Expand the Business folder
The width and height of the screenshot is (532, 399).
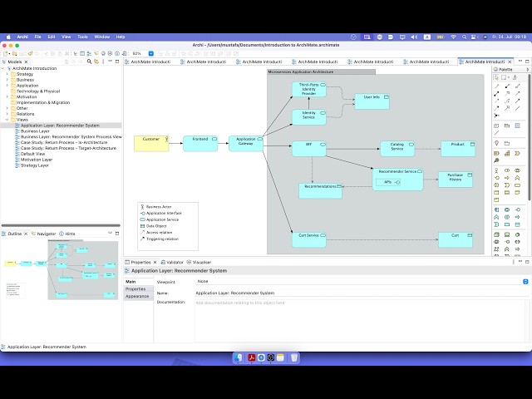pyautogui.click(x=7, y=80)
